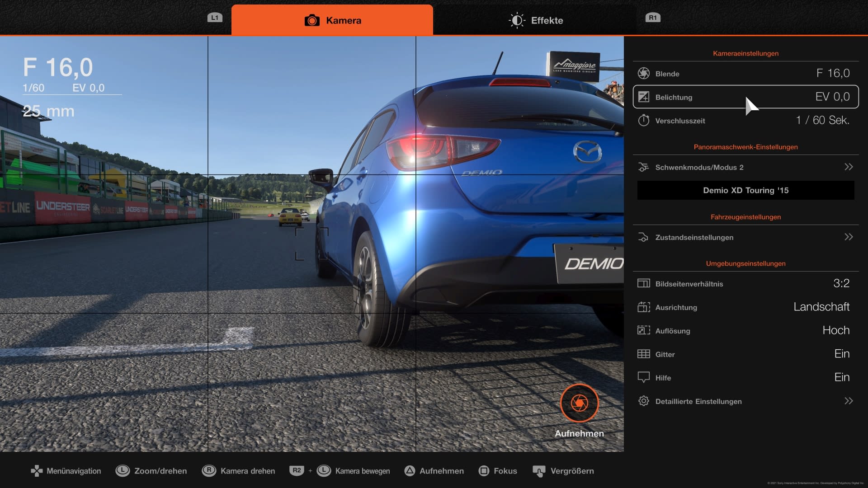Expand Zustandseinstellungen chevron arrow
This screenshot has width=868, height=488.
(848, 237)
